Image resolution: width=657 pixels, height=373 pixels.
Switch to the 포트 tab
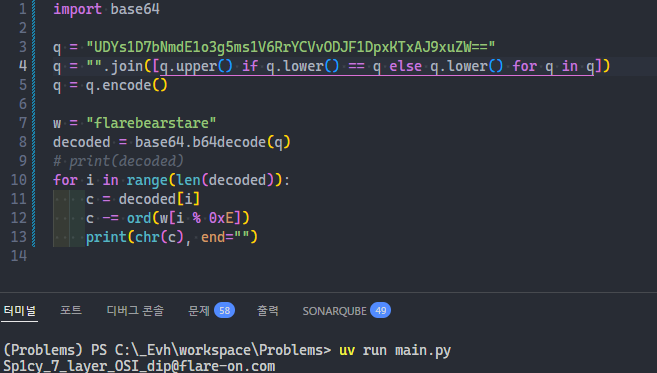pos(71,311)
